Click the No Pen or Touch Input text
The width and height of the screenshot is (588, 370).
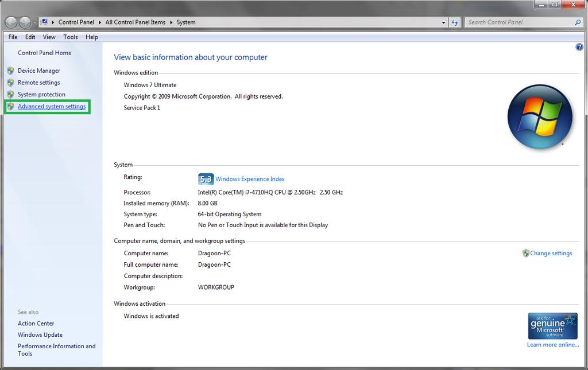(x=263, y=225)
